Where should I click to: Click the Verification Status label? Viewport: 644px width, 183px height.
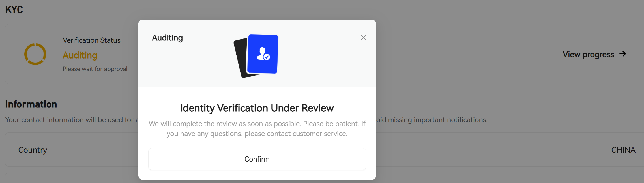click(91, 40)
